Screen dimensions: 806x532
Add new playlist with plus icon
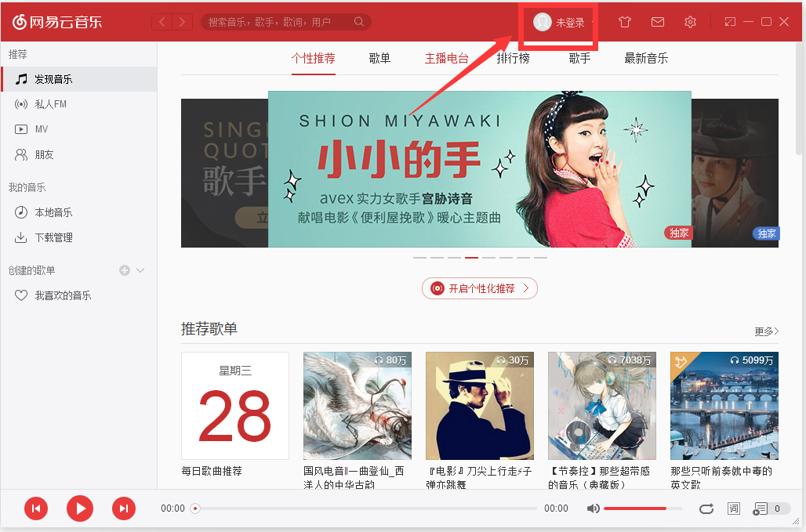point(125,270)
